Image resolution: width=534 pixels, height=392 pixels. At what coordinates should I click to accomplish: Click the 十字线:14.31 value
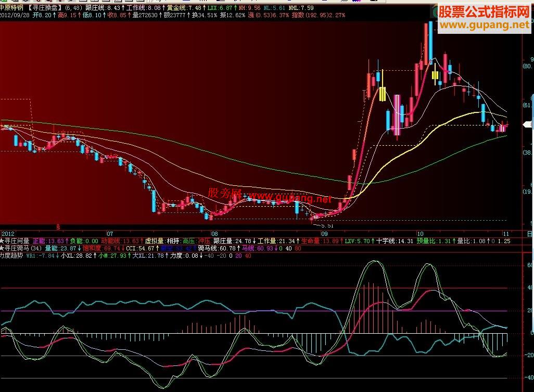click(x=395, y=241)
